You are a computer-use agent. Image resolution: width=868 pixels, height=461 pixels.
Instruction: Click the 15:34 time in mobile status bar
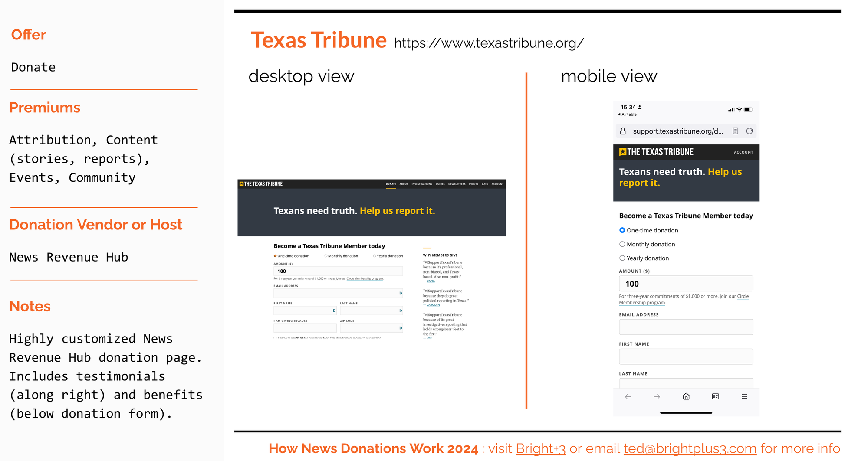(x=628, y=107)
